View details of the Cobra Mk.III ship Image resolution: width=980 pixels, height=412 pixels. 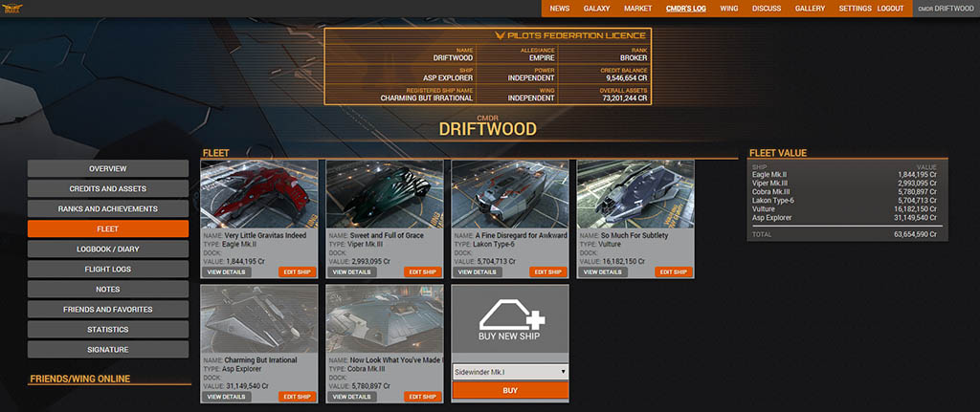[352, 397]
